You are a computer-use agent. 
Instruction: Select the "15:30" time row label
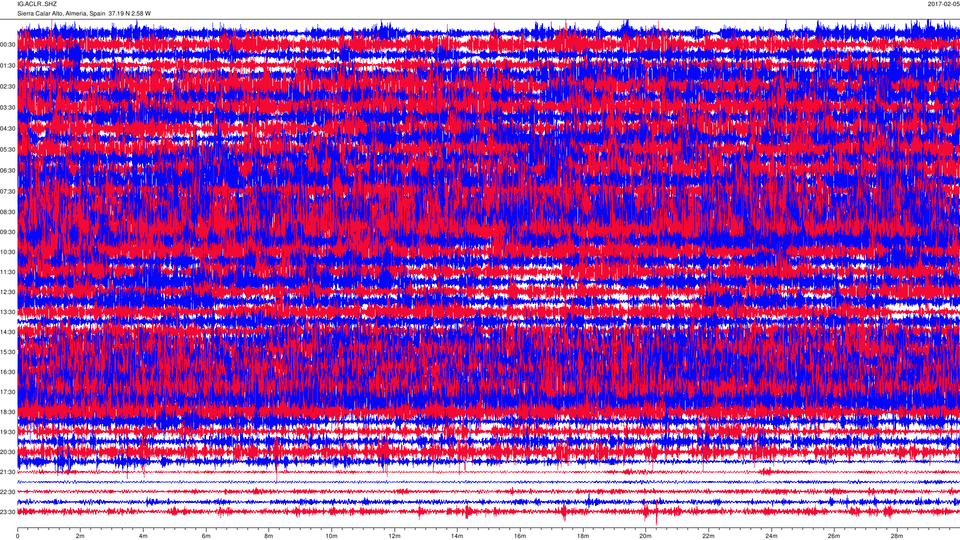[x=8, y=353]
